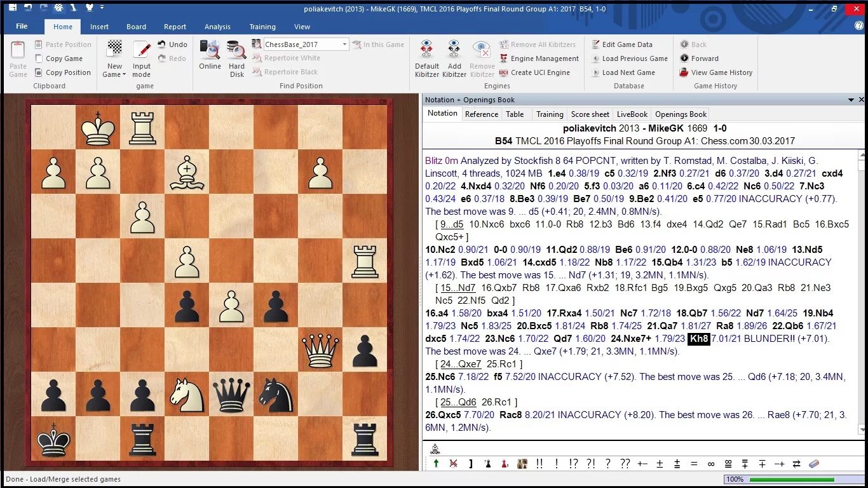The height and width of the screenshot is (488, 868).
Task: Insert the ?? blunder symbol
Action: click(625, 464)
